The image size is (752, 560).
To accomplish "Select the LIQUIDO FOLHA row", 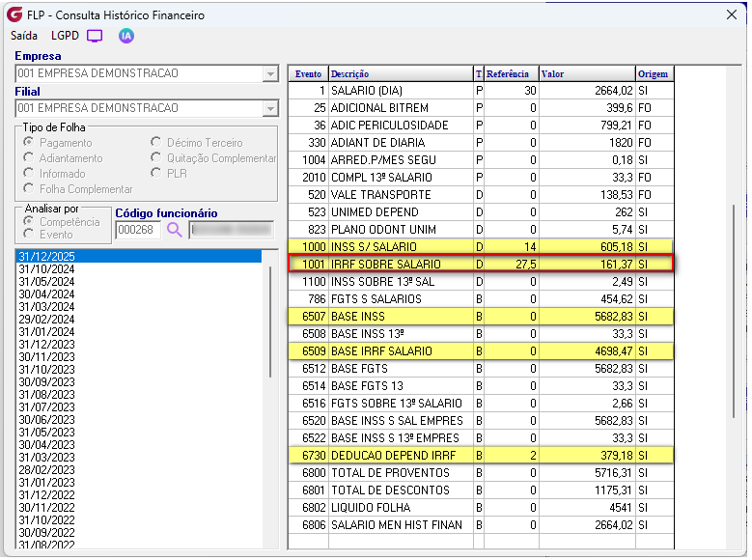I will (481, 508).
